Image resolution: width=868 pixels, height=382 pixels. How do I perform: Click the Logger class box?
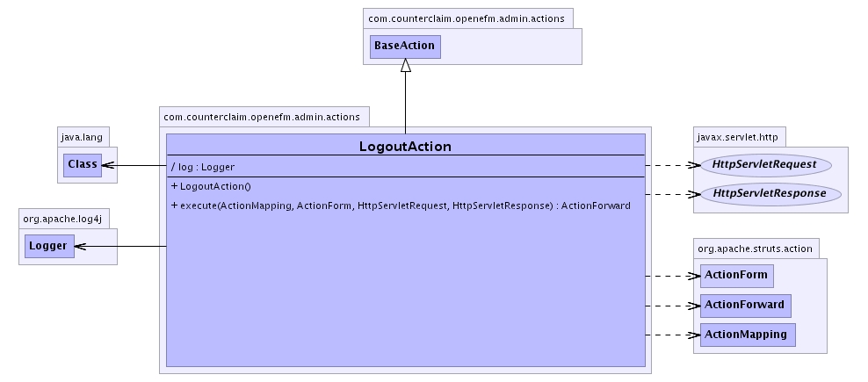[47, 246]
